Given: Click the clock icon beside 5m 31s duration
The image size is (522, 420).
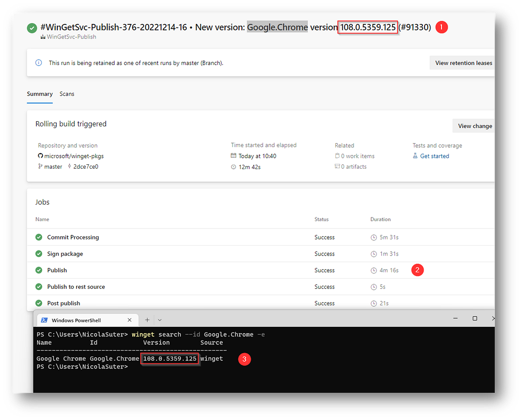Looking at the screenshot, I should [374, 237].
